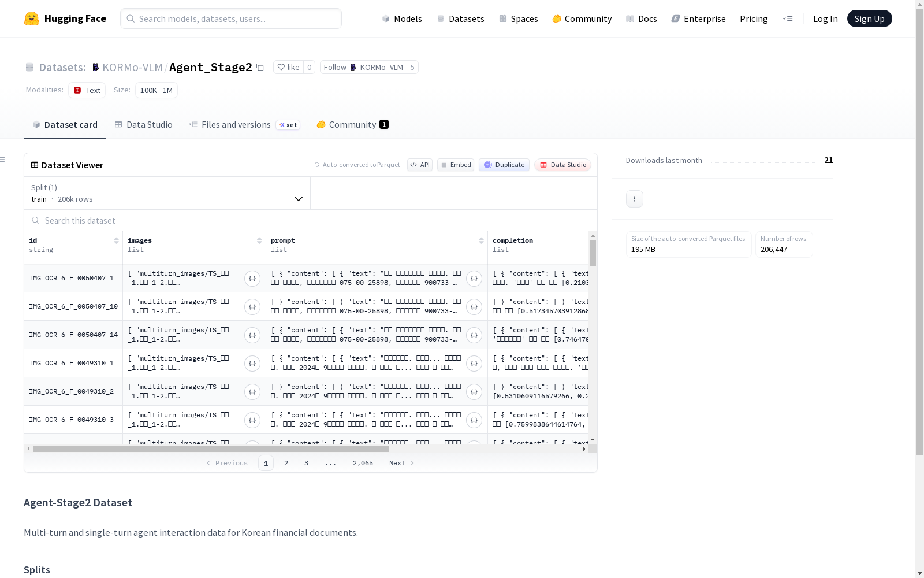Sort by the id column
924x578 pixels.
pos(116,241)
